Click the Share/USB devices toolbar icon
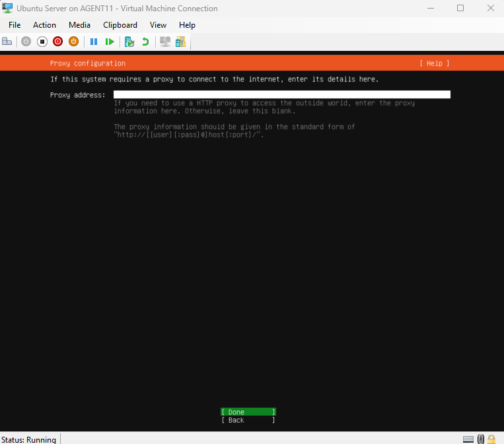Image resolution: width=504 pixels, height=444 pixels. (x=180, y=42)
